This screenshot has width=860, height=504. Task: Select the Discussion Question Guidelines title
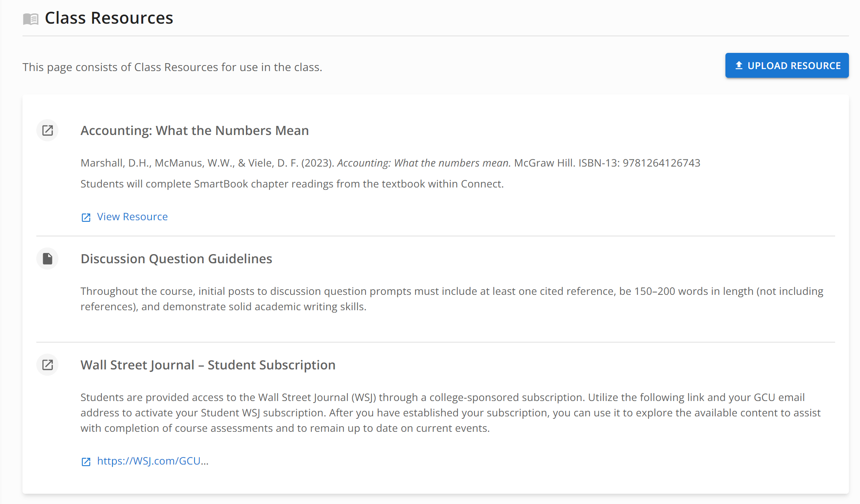coord(176,259)
